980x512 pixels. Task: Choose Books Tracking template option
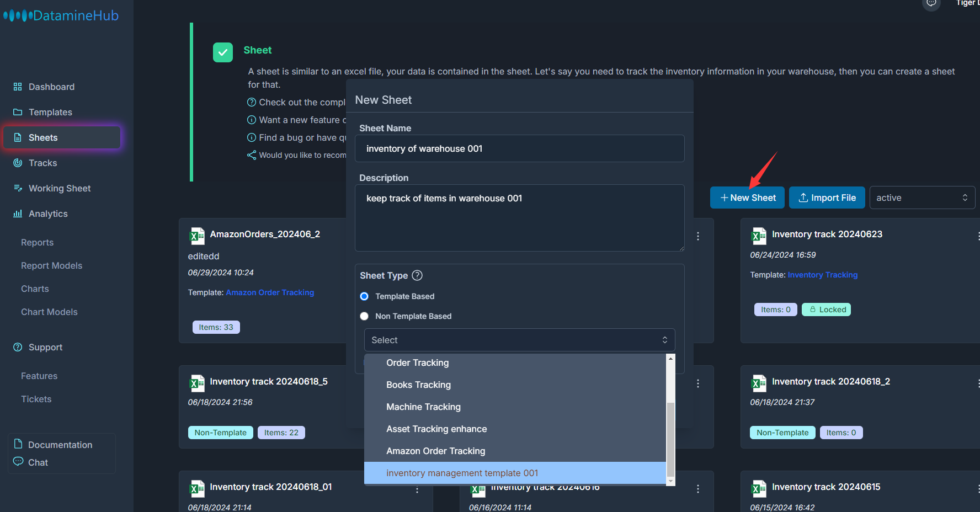(515, 385)
